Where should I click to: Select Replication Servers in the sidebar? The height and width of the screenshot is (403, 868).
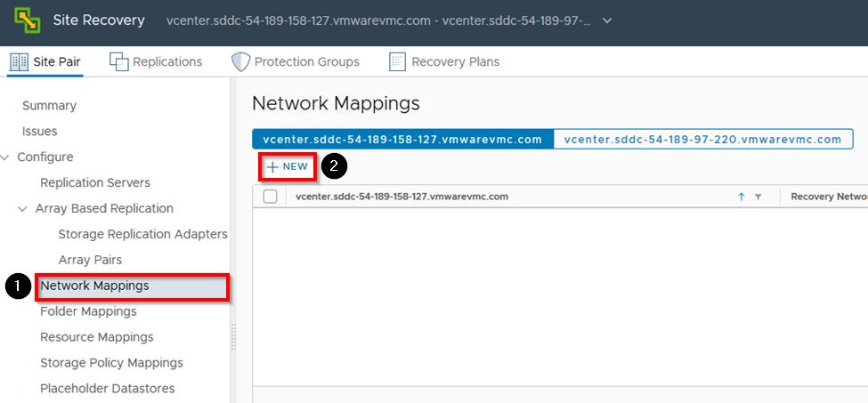click(95, 183)
